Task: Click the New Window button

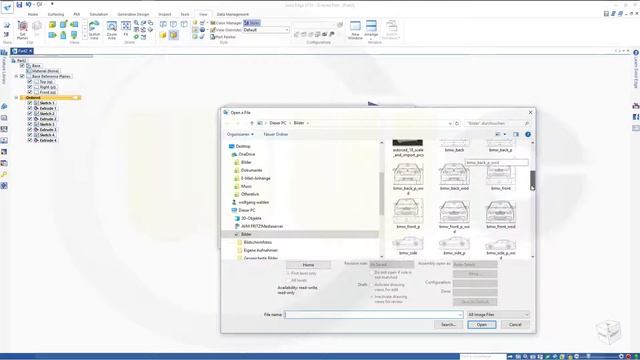Action: [355, 30]
